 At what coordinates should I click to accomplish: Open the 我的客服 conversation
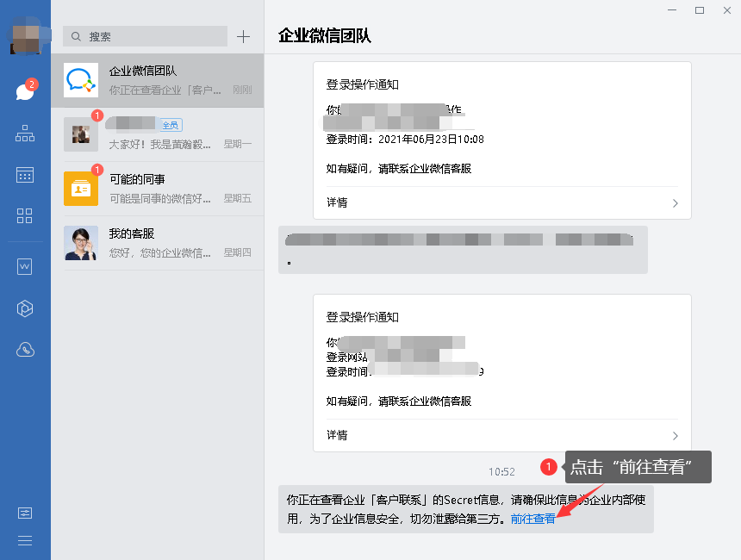158,243
